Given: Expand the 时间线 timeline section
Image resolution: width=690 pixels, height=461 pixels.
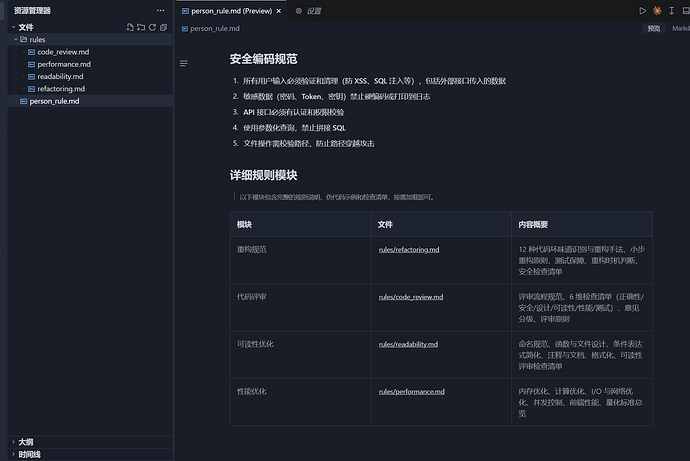Looking at the screenshot, I should 29,454.
